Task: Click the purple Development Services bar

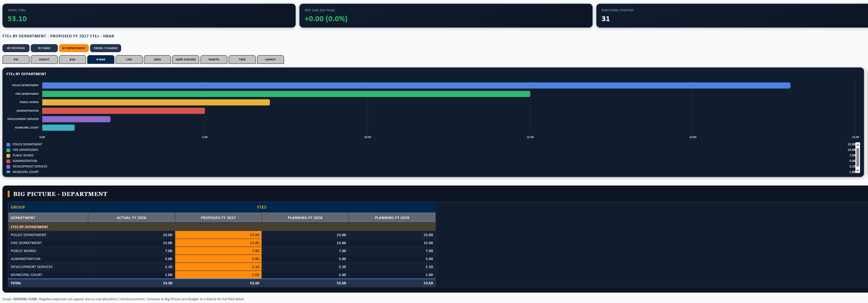Action: pyautogui.click(x=76, y=119)
